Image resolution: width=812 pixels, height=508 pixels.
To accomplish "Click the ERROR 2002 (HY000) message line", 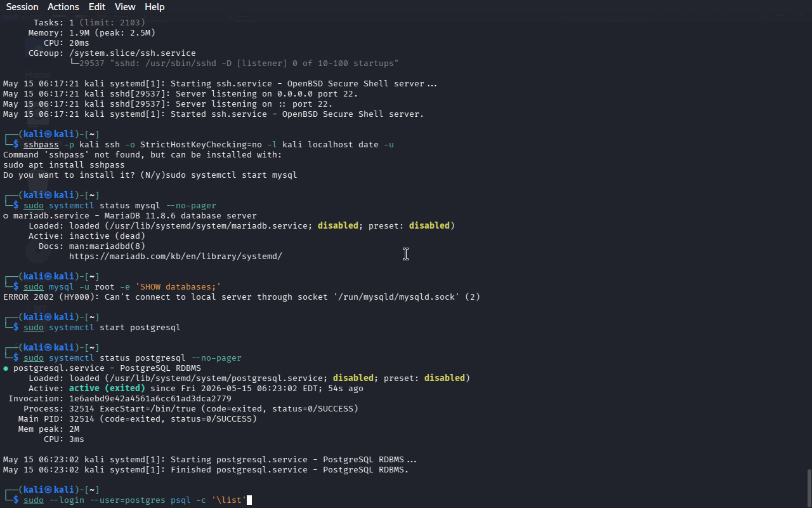I will click(x=242, y=297).
